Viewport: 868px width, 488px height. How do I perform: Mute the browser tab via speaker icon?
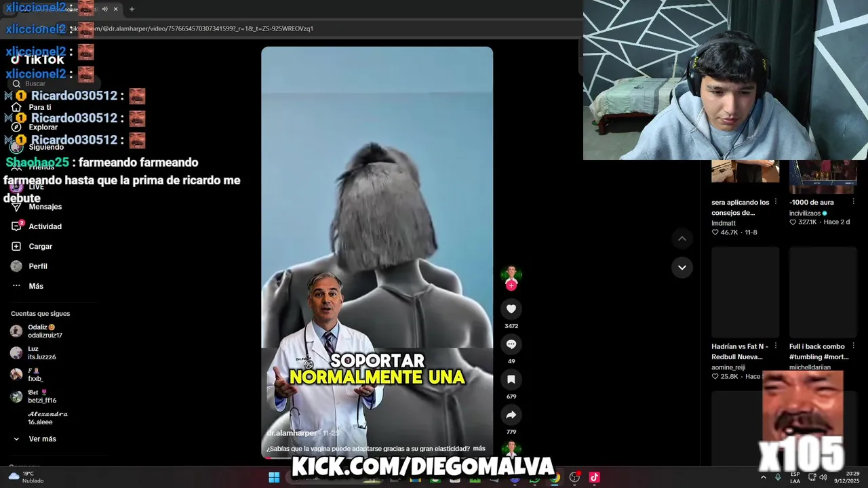point(104,9)
